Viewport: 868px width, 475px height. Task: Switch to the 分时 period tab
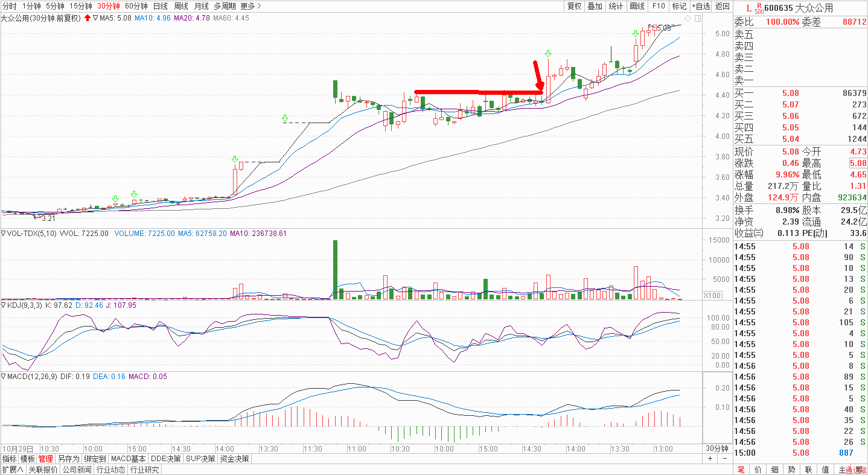(10, 6)
